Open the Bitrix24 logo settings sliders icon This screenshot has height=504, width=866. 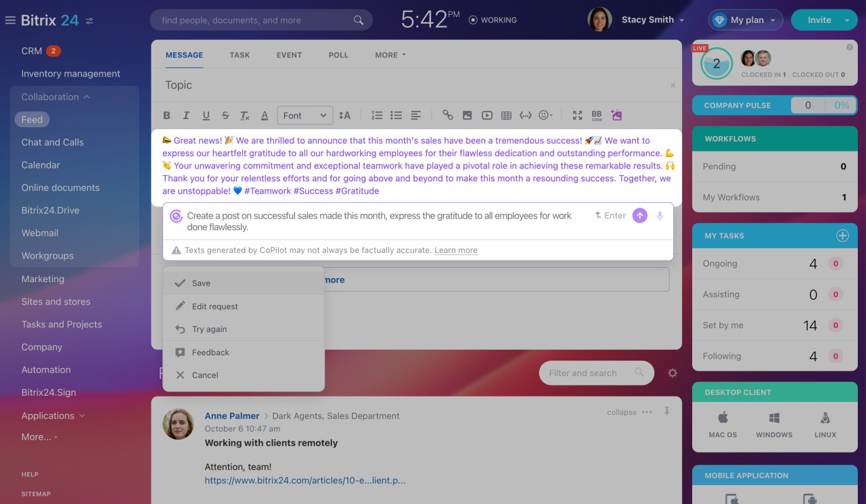point(89,21)
